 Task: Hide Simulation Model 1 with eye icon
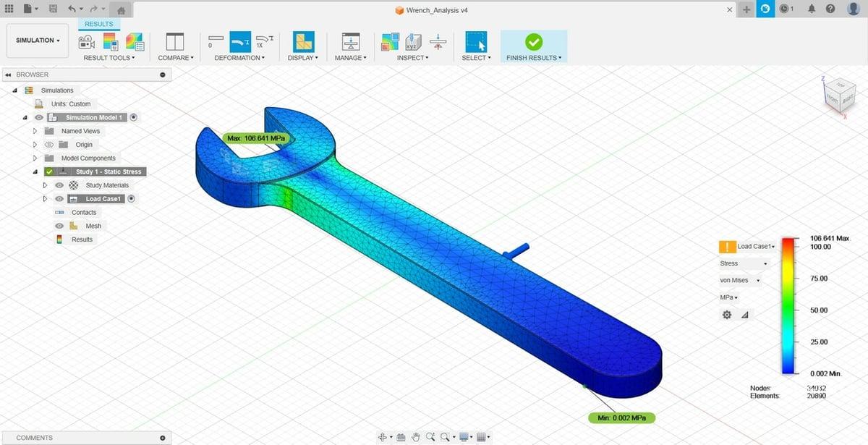[x=39, y=117]
